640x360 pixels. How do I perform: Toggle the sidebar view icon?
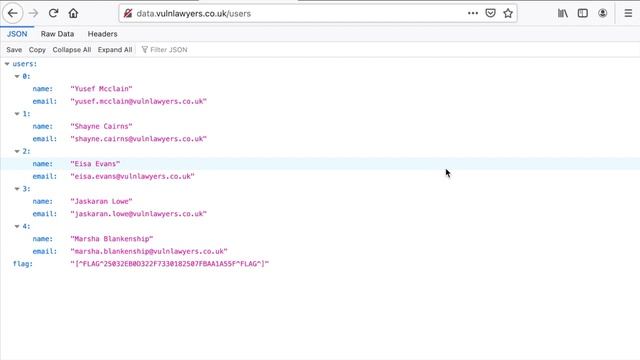click(x=582, y=13)
